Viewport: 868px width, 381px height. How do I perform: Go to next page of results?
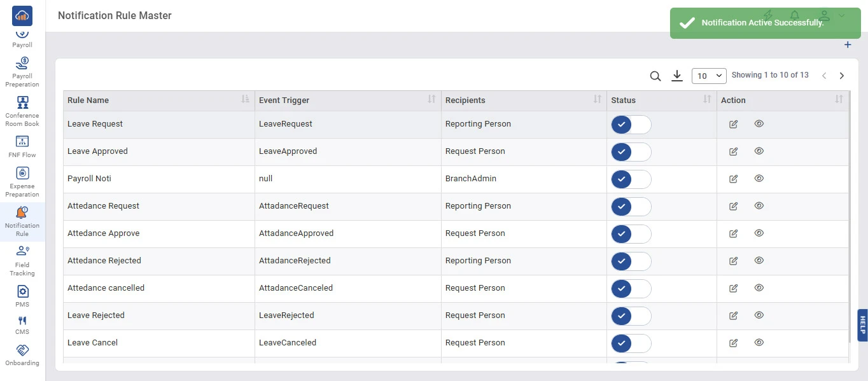pyautogui.click(x=841, y=76)
